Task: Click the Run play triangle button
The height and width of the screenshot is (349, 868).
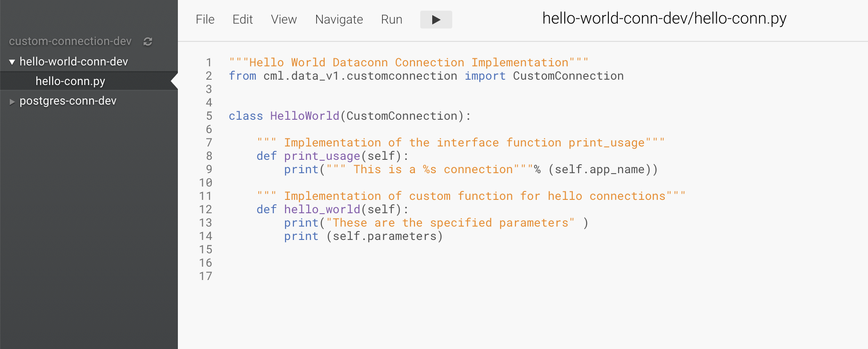Action: (436, 20)
